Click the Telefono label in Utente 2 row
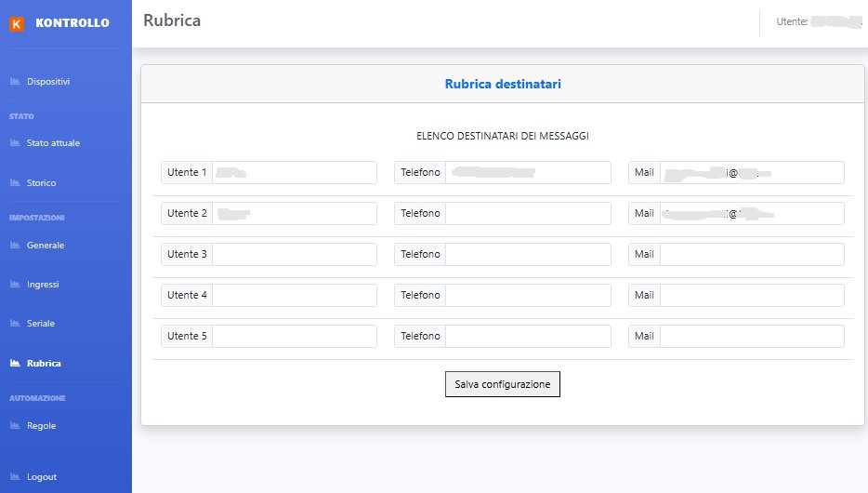This screenshot has height=493, width=868. click(420, 213)
